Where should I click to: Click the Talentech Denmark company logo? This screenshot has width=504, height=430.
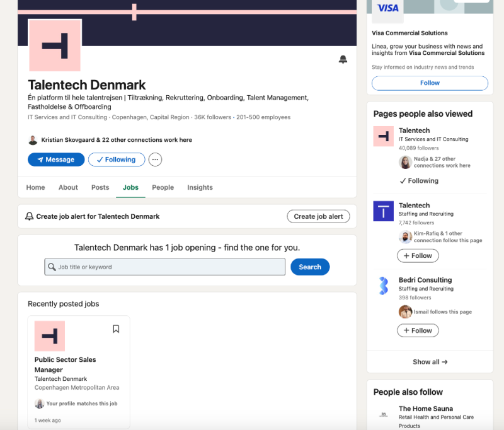coord(55,45)
